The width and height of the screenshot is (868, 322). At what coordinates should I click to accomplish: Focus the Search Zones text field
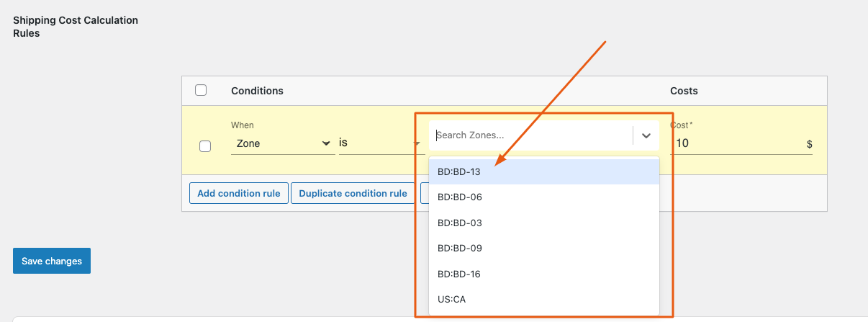[529, 135]
